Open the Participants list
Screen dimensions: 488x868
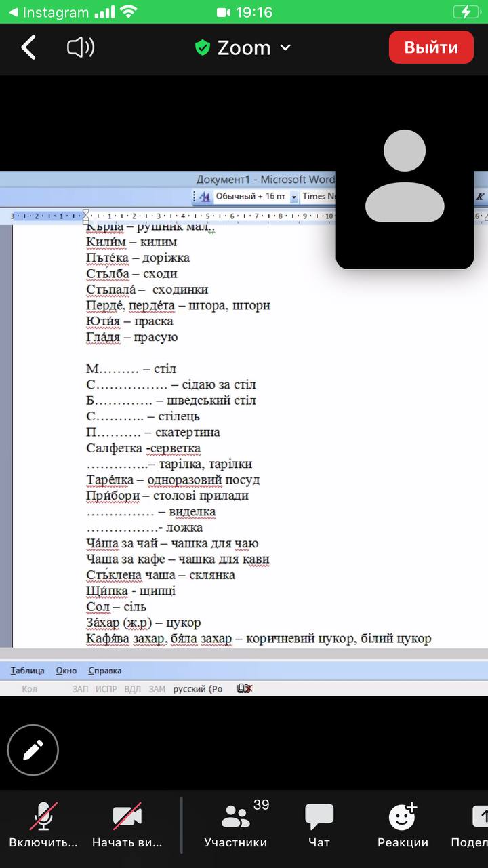[236, 823]
